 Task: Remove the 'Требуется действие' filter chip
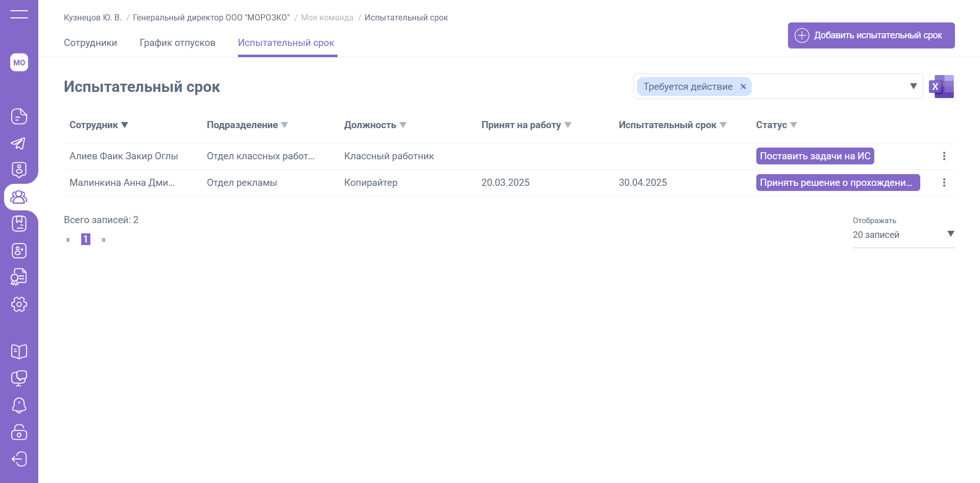click(x=743, y=87)
